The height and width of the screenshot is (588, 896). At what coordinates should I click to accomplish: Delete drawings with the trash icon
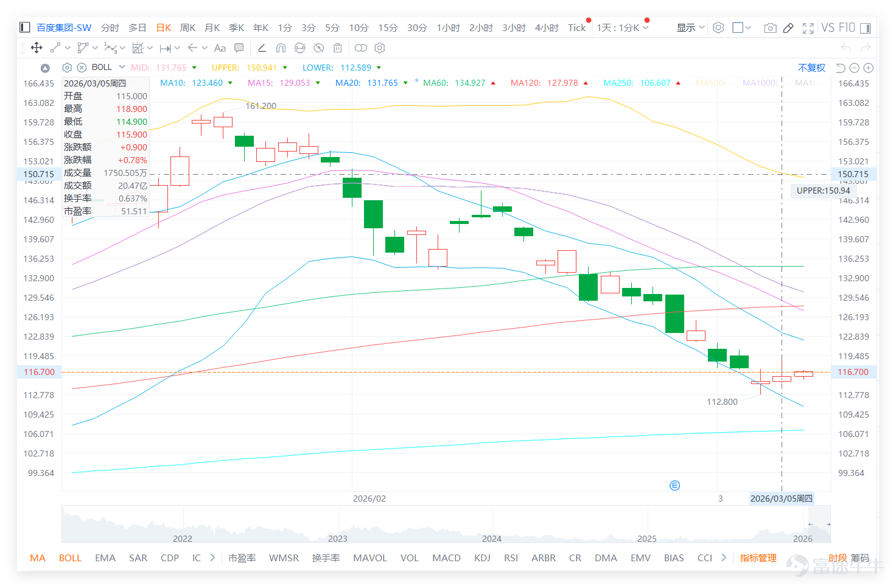click(338, 48)
